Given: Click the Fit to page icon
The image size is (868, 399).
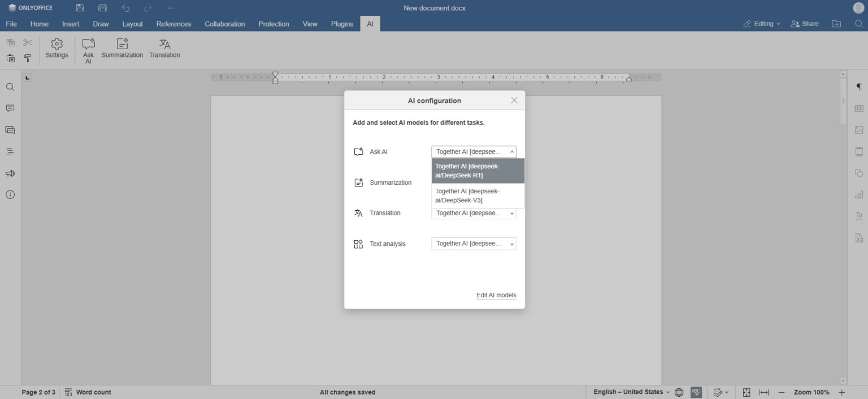Looking at the screenshot, I should tap(747, 392).
